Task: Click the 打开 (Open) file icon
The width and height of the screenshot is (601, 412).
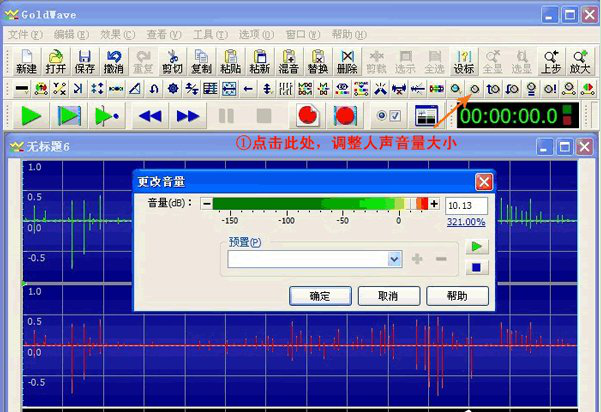Action: (55, 61)
